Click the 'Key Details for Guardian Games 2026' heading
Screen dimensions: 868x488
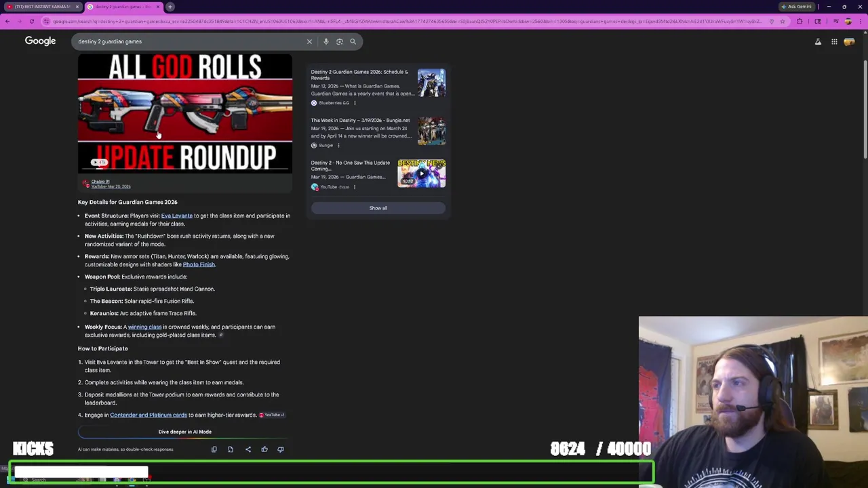[x=127, y=202]
